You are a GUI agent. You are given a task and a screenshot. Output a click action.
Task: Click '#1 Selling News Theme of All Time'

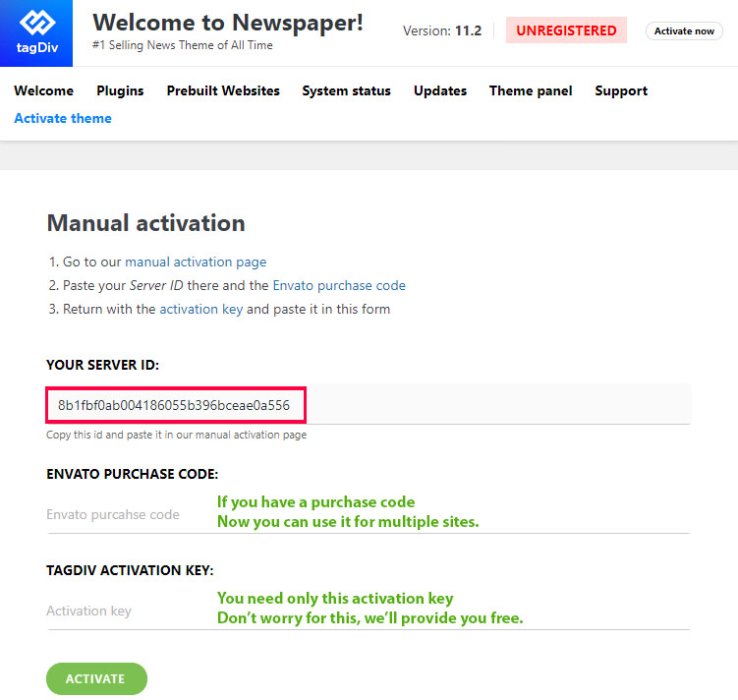click(x=183, y=45)
